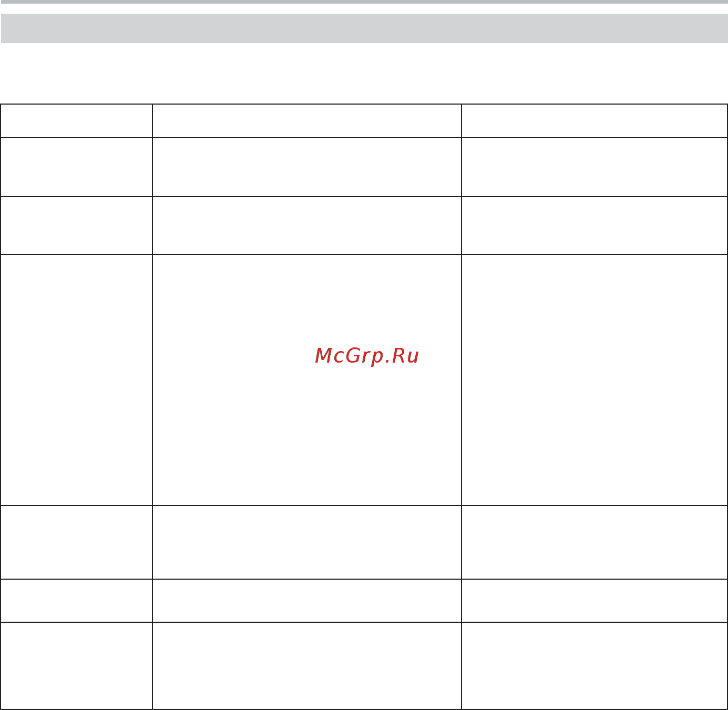Click third row's wide middle cell
This screenshot has height=710, width=728.
pos(307,225)
